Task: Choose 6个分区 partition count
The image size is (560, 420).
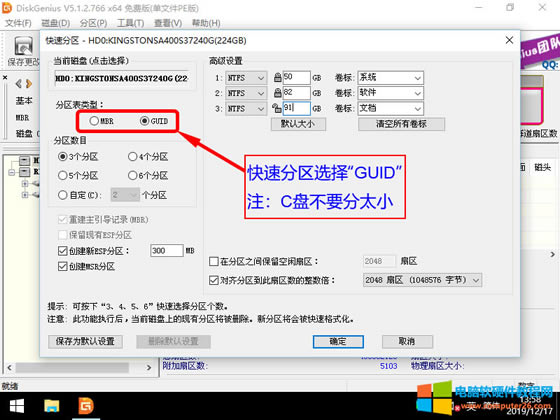Action: 148,175
